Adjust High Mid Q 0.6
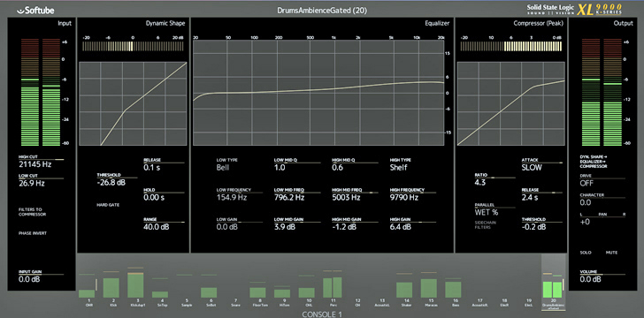 tap(356, 164)
